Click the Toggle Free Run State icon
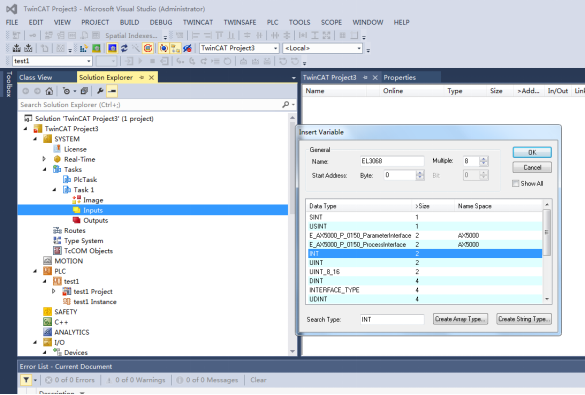 tap(148, 48)
